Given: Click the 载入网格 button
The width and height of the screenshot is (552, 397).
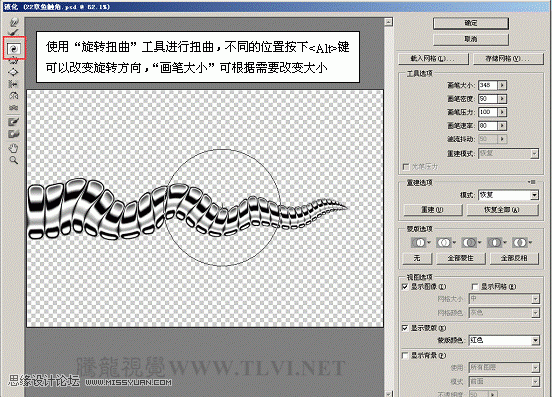Looking at the screenshot, I should coord(433,59).
